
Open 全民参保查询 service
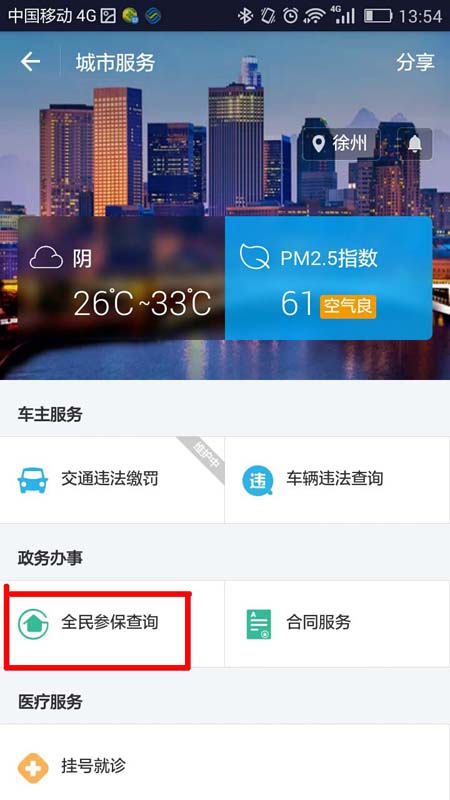[112, 623]
